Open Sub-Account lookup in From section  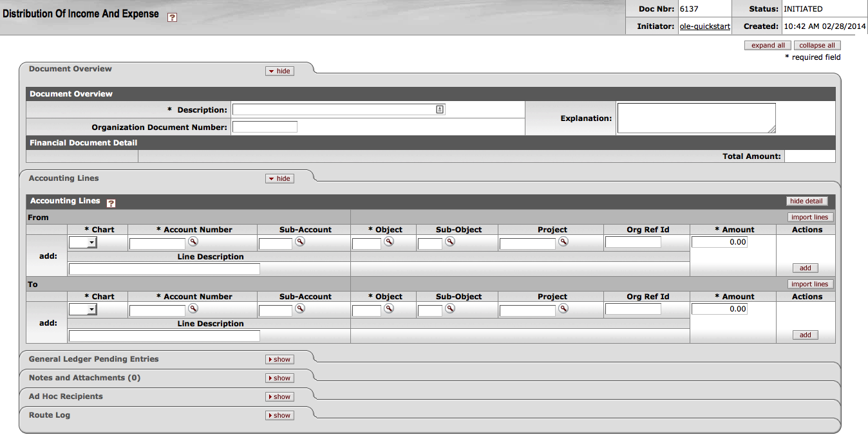point(299,241)
